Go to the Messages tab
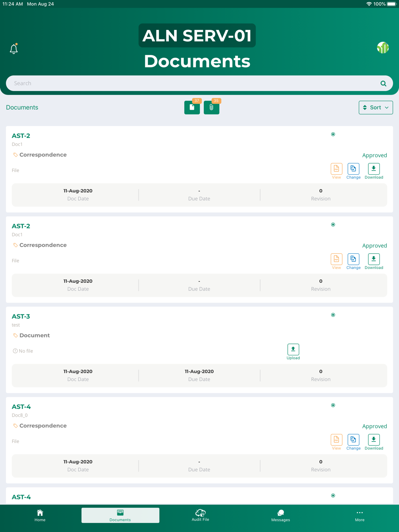399x532 pixels. [x=280, y=515]
